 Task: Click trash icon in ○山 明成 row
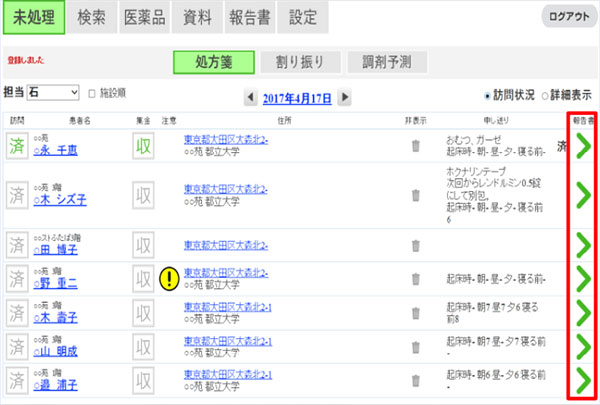coord(416,346)
